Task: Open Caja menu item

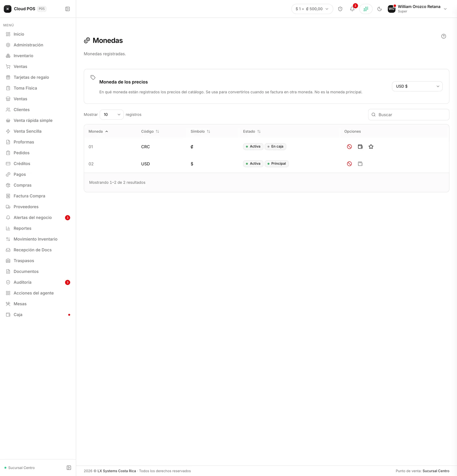Action: 38,315
